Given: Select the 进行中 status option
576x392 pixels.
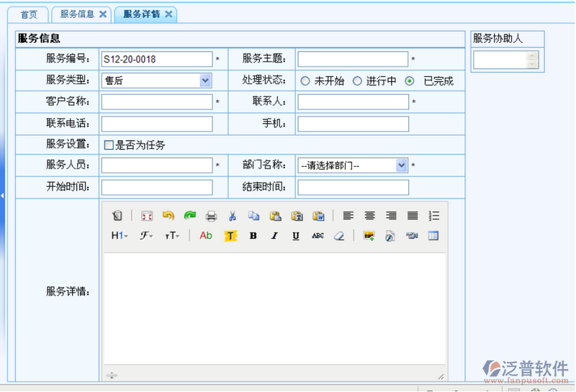Looking at the screenshot, I should point(357,81).
